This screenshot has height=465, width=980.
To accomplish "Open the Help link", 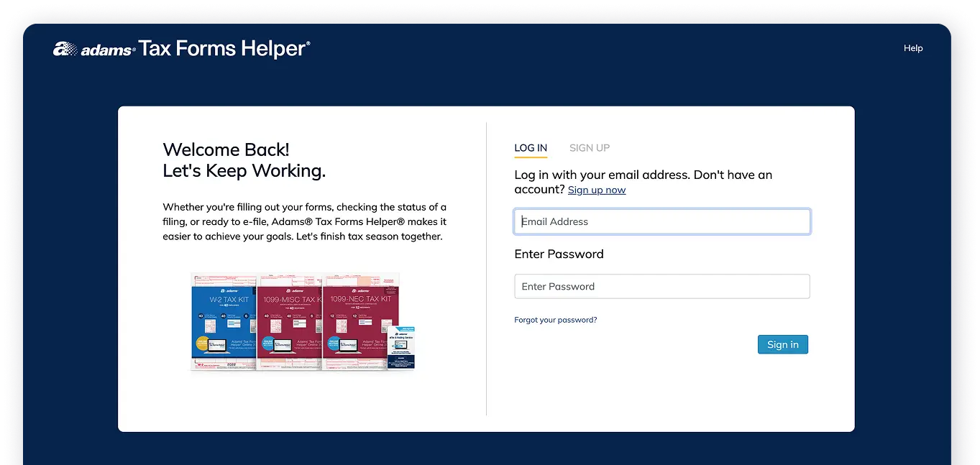I will [913, 48].
